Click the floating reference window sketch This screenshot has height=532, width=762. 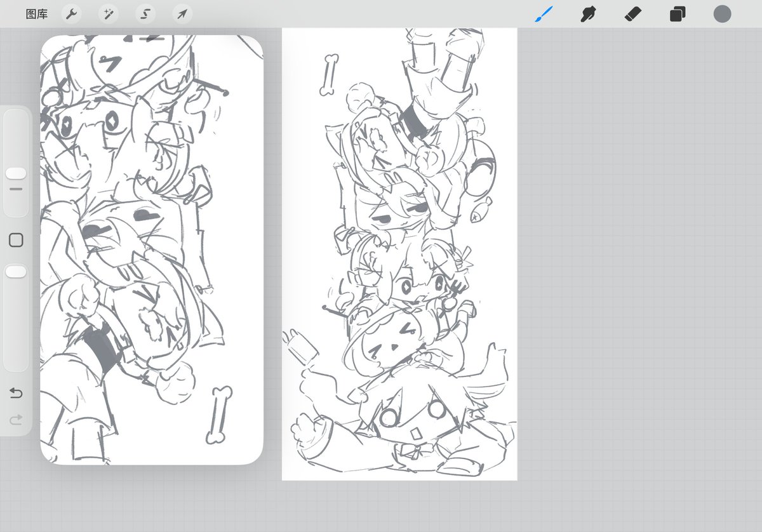click(152, 249)
